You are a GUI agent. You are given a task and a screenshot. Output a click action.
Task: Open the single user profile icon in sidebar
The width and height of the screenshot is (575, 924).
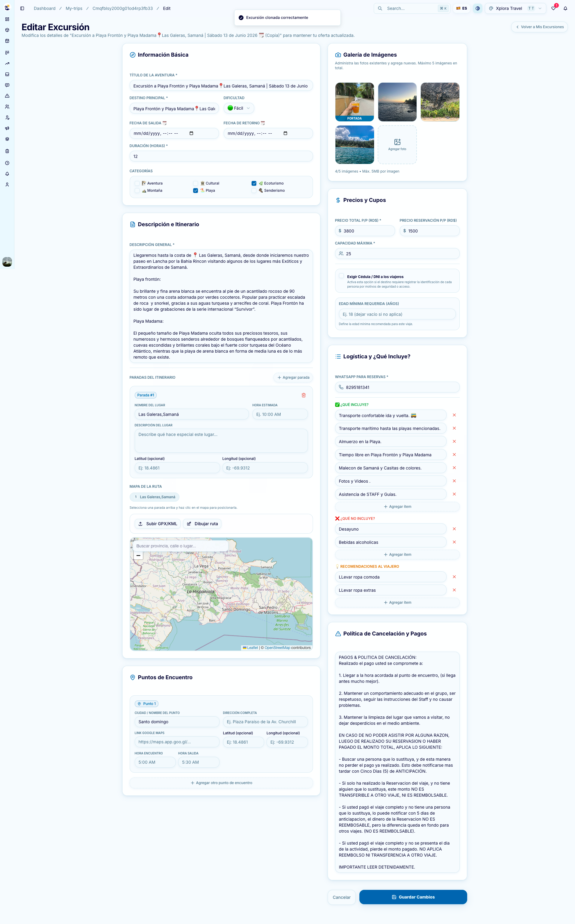coord(7,185)
